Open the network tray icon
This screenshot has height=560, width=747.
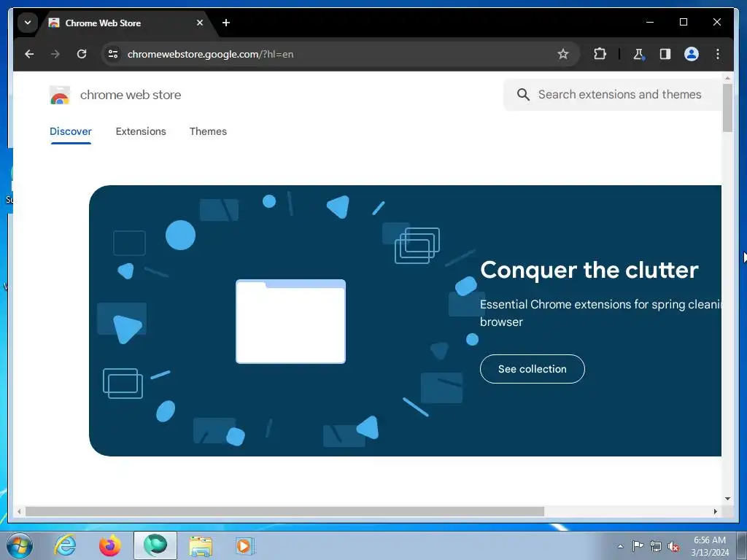[x=656, y=546]
